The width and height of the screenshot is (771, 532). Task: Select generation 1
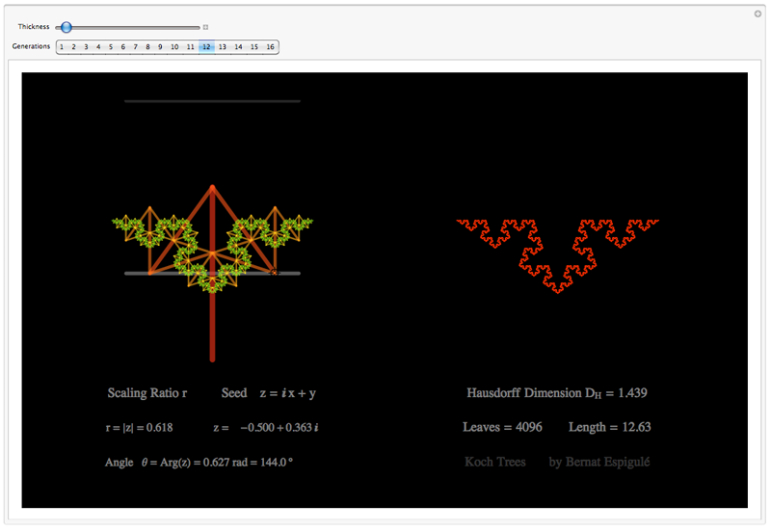click(x=62, y=46)
